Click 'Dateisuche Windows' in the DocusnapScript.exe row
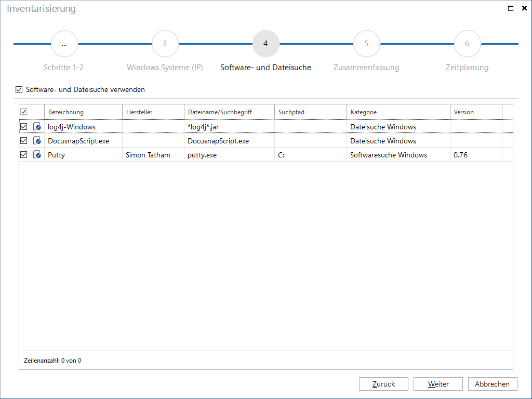Image resolution: width=532 pixels, height=399 pixels. (398, 141)
